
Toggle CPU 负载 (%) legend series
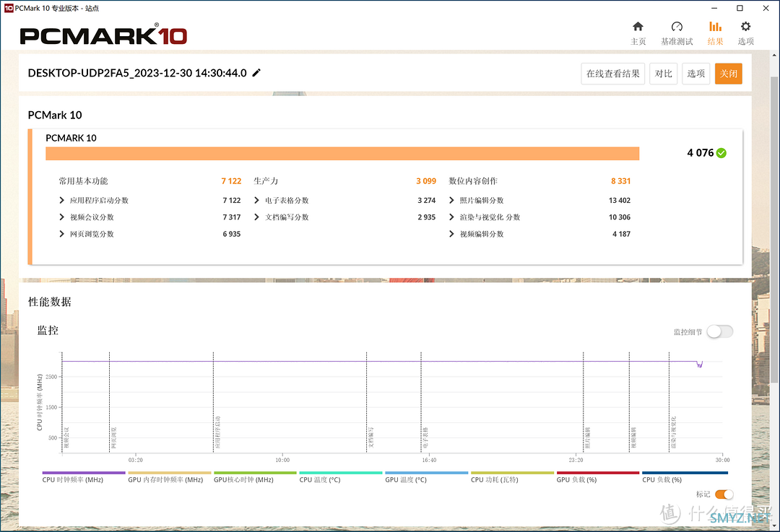coord(685,477)
